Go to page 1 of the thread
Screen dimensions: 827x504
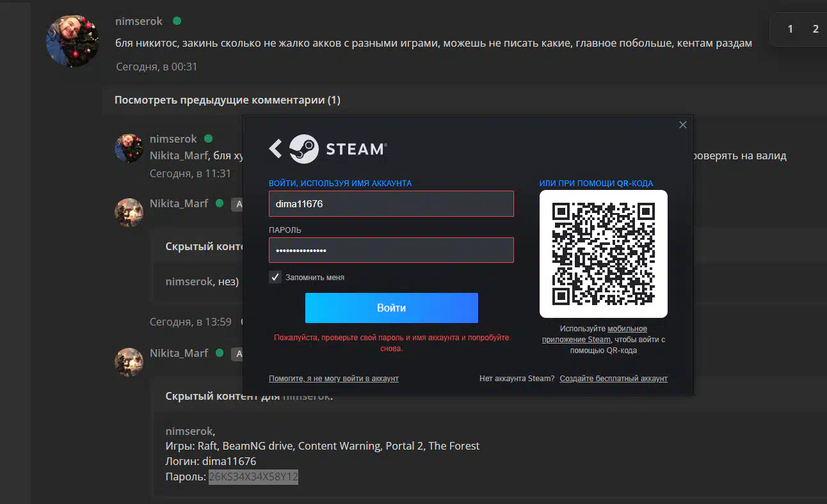791,29
